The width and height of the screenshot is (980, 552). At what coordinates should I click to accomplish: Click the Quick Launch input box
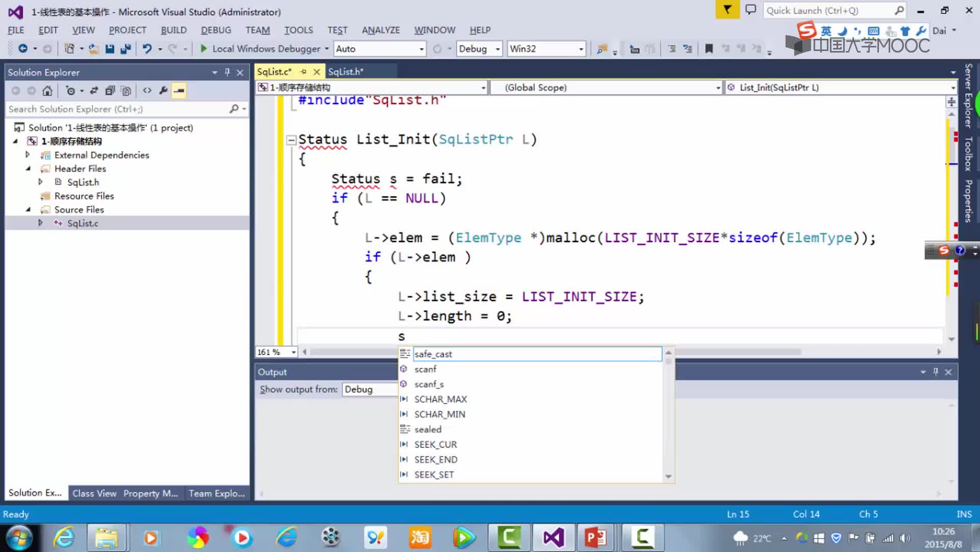pos(828,10)
